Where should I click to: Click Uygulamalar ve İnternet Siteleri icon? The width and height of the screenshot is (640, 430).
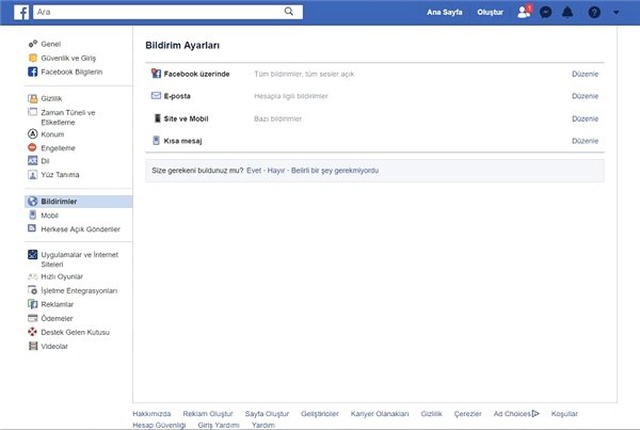coord(32,255)
